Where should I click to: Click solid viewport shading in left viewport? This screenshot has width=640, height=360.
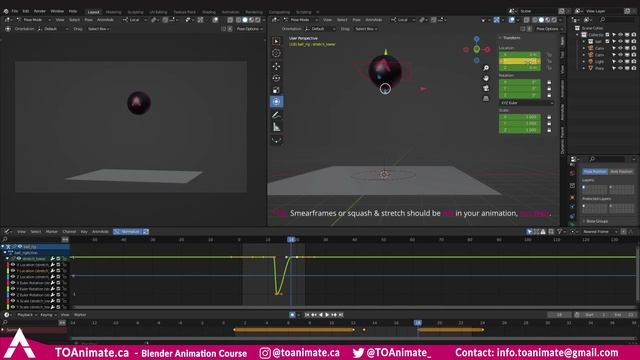pos(245,20)
